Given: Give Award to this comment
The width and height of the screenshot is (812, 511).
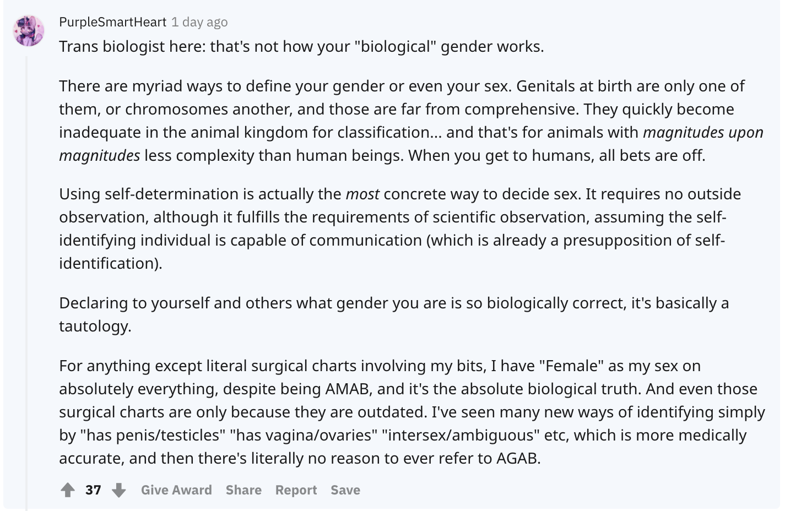Looking at the screenshot, I should pos(176,490).
